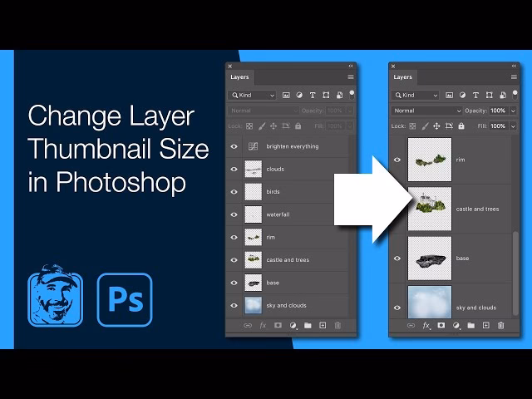The width and height of the screenshot is (532, 399).
Task: Select 'waterfall' layer name in left panel
Action: click(x=278, y=214)
